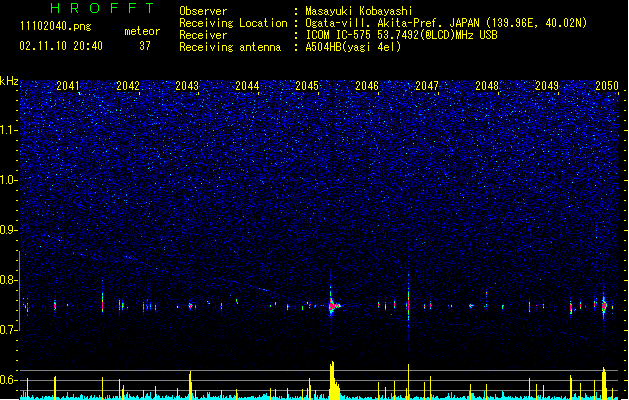
Task: Click the large meteor echo after 2045
Action: tap(333, 305)
